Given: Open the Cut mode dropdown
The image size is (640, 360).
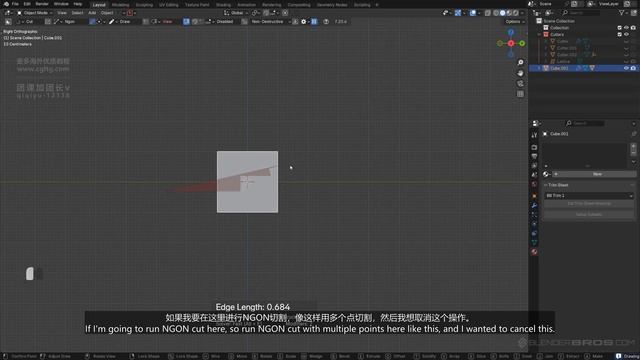Looking at the screenshot, I should click(28, 22).
